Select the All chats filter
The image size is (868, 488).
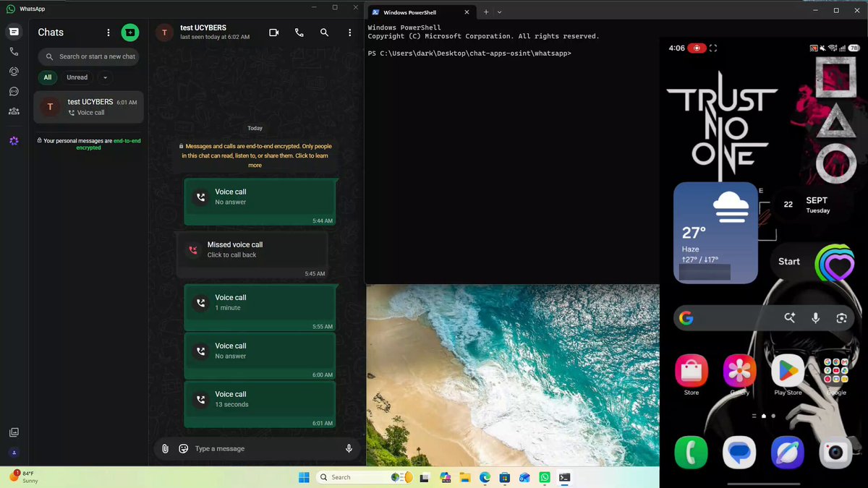click(x=48, y=77)
